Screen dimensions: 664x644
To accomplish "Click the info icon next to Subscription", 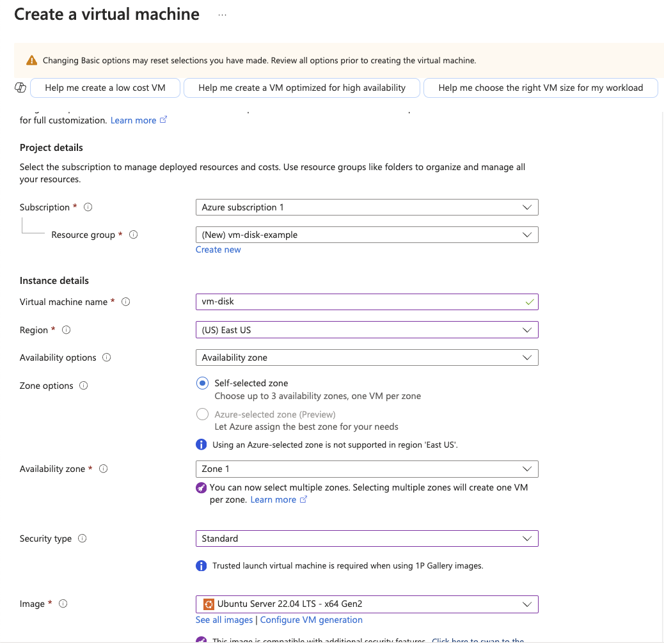I will coord(88,207).
